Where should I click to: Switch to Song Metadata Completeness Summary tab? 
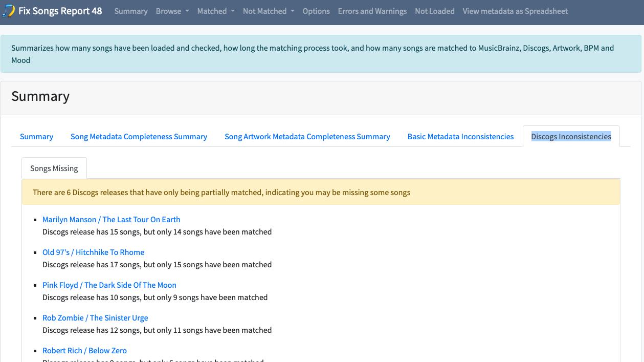pos(139,136)
